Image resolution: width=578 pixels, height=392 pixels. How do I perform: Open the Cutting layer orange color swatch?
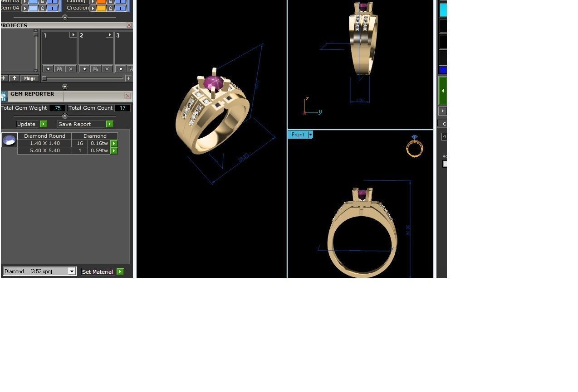101,1
